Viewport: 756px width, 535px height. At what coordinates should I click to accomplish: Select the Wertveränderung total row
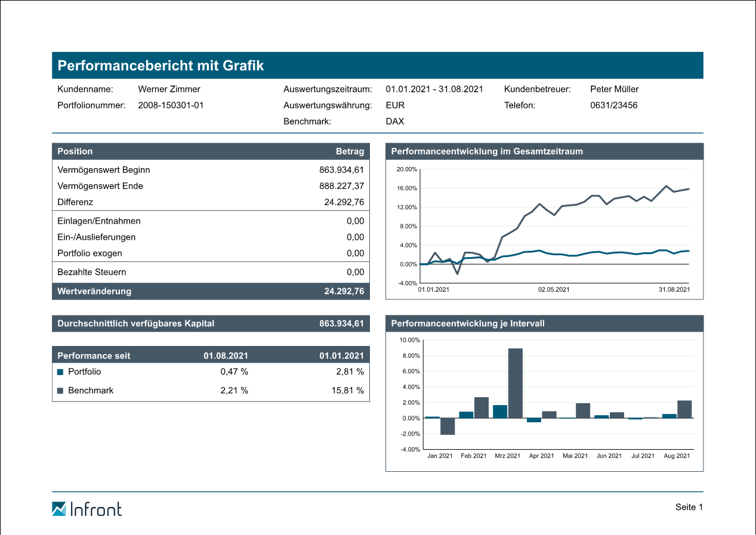coord(211,292)
